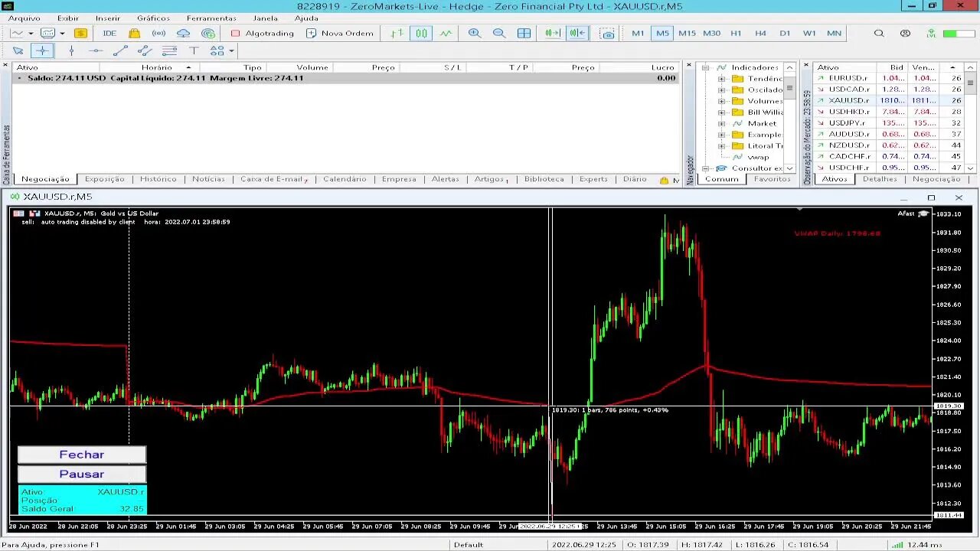The height and width of the screenshot is (551, 980).
Task: Open the search magnifier in toolbar
Action: pyautogui.click(x=879, y=33)
